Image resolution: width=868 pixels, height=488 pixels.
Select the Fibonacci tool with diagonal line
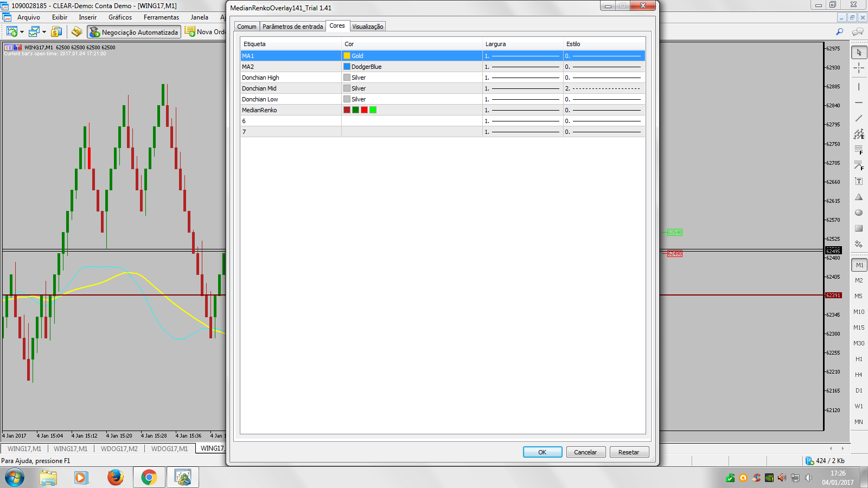(859, 165)
